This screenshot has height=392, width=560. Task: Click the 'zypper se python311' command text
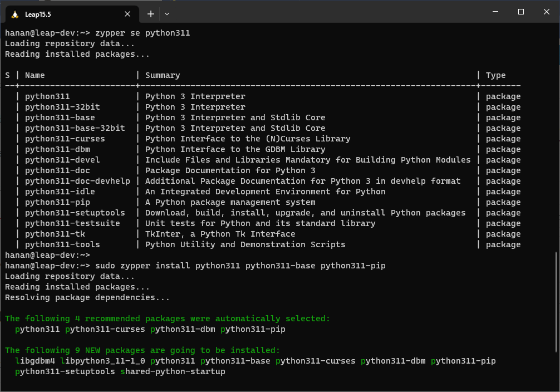143,33
